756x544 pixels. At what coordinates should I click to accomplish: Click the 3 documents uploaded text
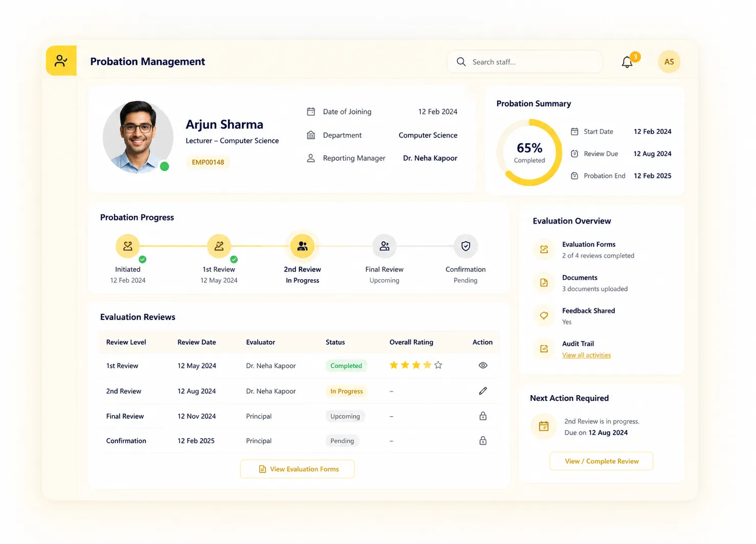coord(595,289)
